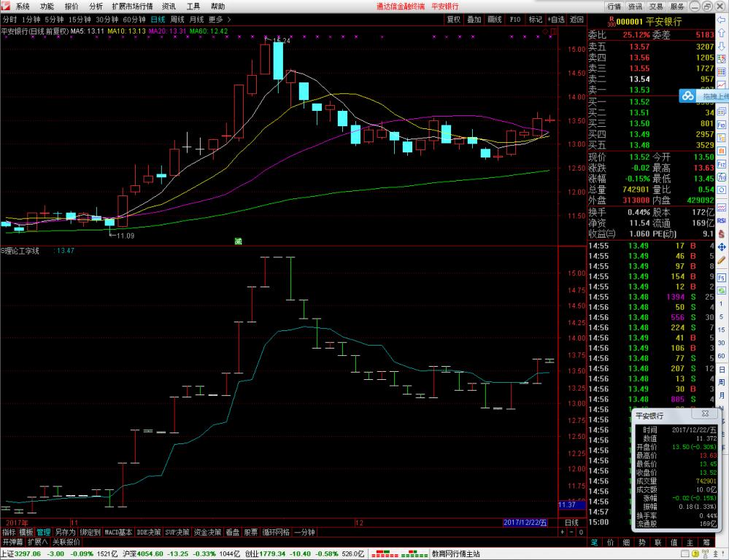Click the left arrow back icon in sidebar
This screenshot has width=729, height=560.
(722, 20)
